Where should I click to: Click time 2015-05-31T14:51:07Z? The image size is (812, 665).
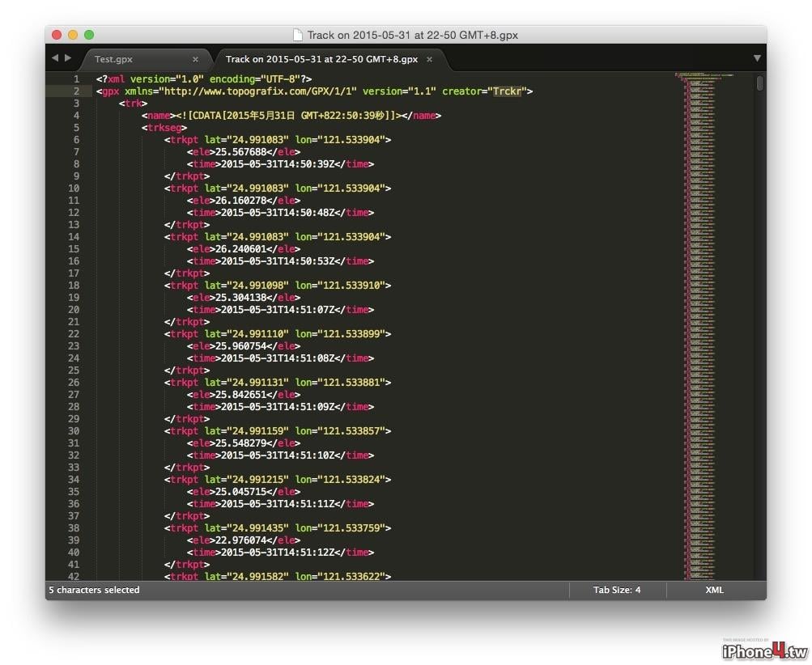click(x=278, y=310)
